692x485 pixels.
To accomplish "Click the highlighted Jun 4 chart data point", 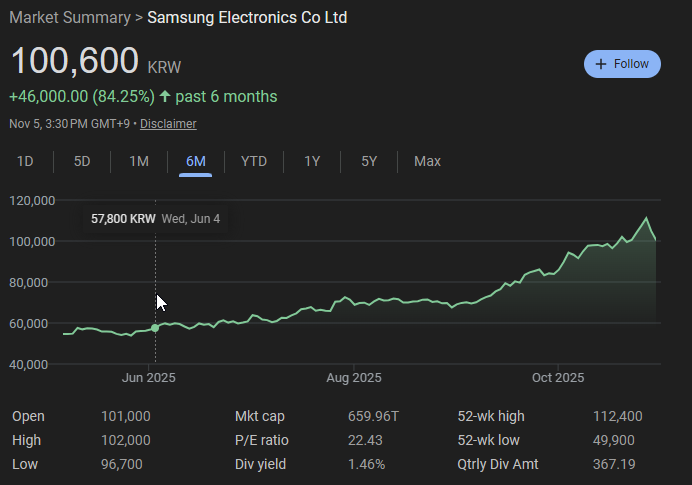I will pos(155,328).
